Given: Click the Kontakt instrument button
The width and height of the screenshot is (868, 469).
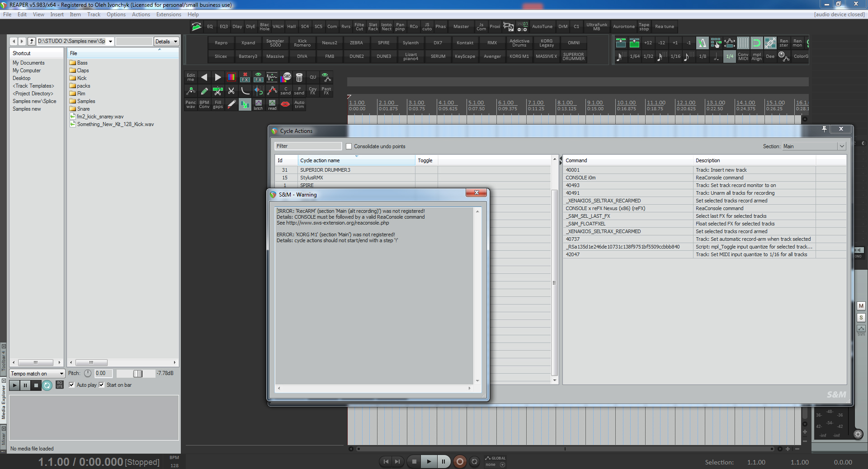Looking at the screenshot, I should click(465, 43).
